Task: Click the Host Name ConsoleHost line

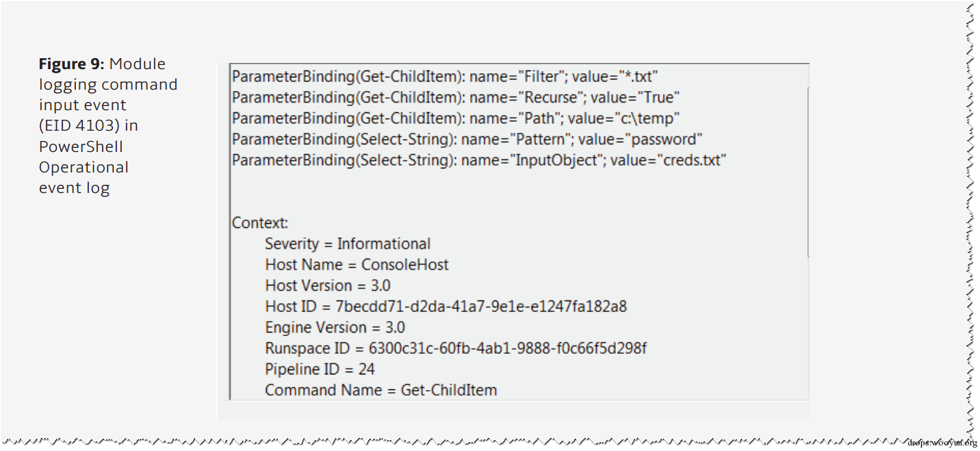Action: pos(357,265)
